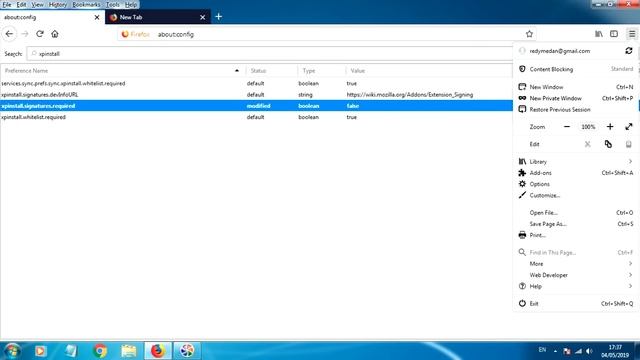The width and height of the screenshot is (640, 360).
Task: Sort by Preference Name column header
Action: 122,71
